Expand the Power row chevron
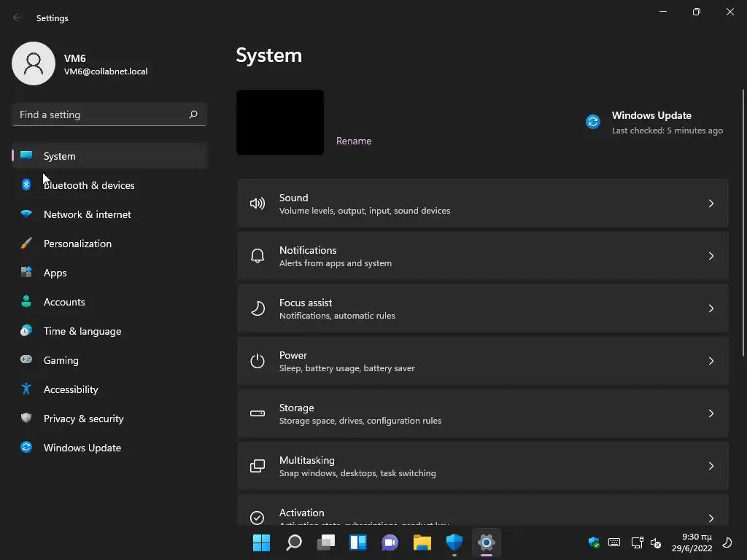The width and height of the screenshot is (747, 560). tap(711, 361)
